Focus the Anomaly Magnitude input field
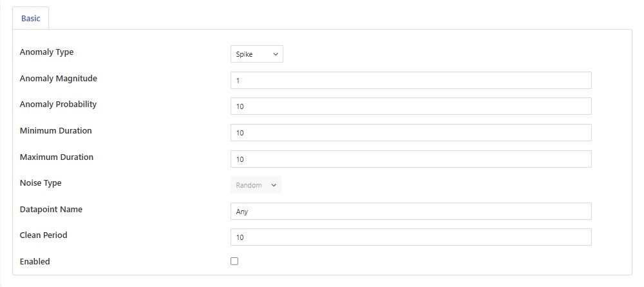This screenshot has width=644, height=287. click(x=410, y=81)
